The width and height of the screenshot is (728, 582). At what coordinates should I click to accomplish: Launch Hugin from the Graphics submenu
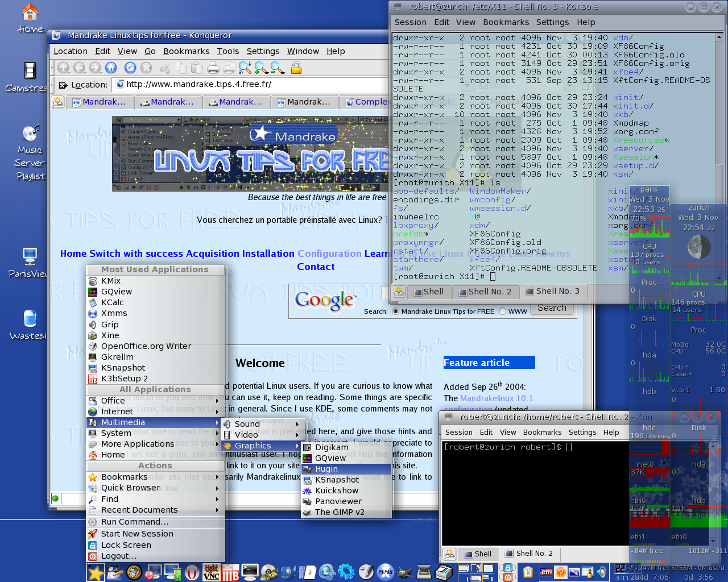pyautogui.click(x=346, y=469)
